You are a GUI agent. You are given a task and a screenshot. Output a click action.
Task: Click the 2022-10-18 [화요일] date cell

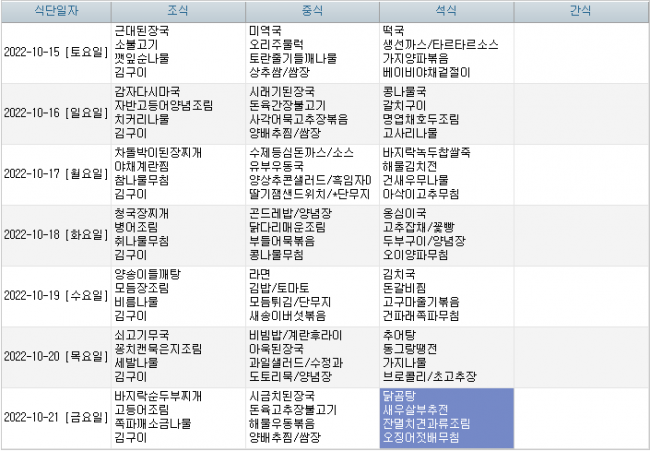tap(55, 235)
